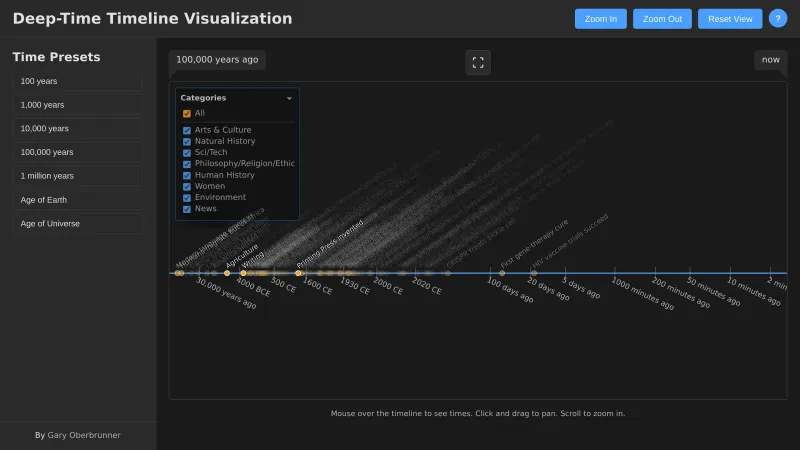The image size is (800, 450).
Task: Turn off the Women category
Action: (187, 186)
